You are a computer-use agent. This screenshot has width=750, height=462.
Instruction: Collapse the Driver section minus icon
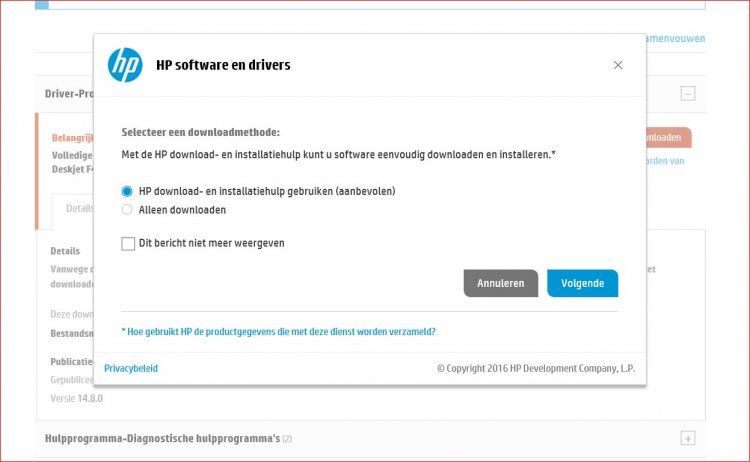(x=688, y=93)
